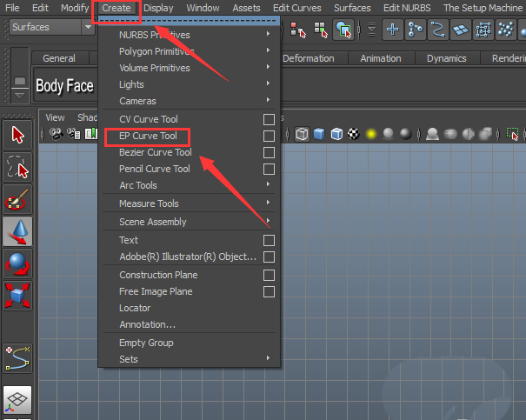This screenshot has height=420, width=526.
Task: Switch to single perspective layout icon
Action: click(x=17, y=399)
